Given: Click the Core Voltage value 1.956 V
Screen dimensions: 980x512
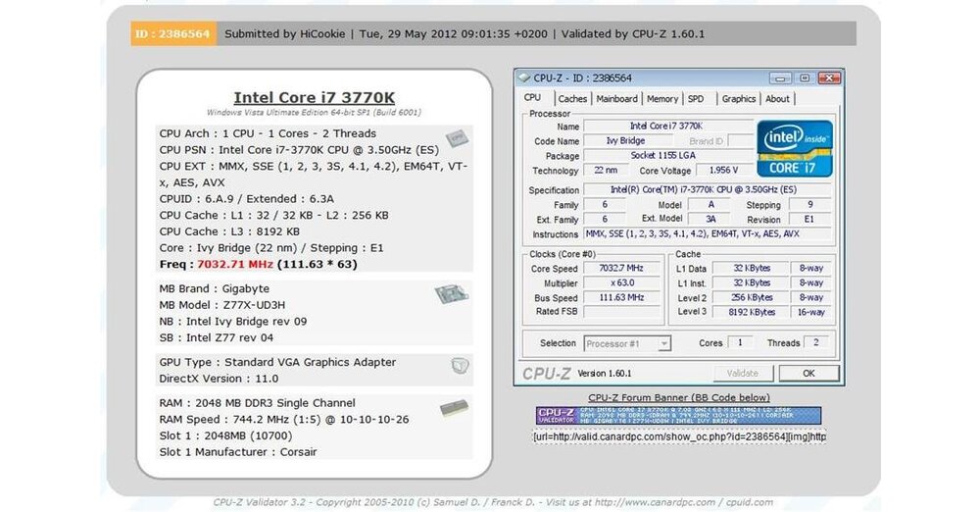Looking at the screenshot, I should [724, 171].
